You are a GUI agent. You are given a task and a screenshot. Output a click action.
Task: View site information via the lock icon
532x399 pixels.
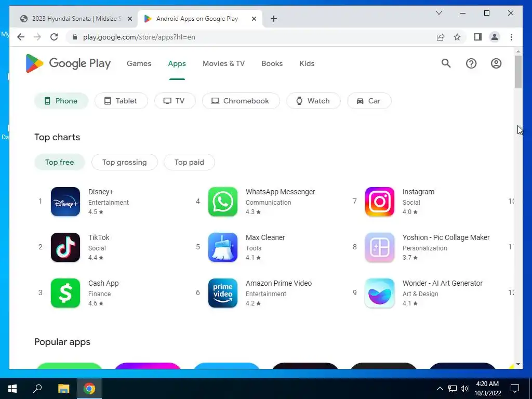click(75, 37)
